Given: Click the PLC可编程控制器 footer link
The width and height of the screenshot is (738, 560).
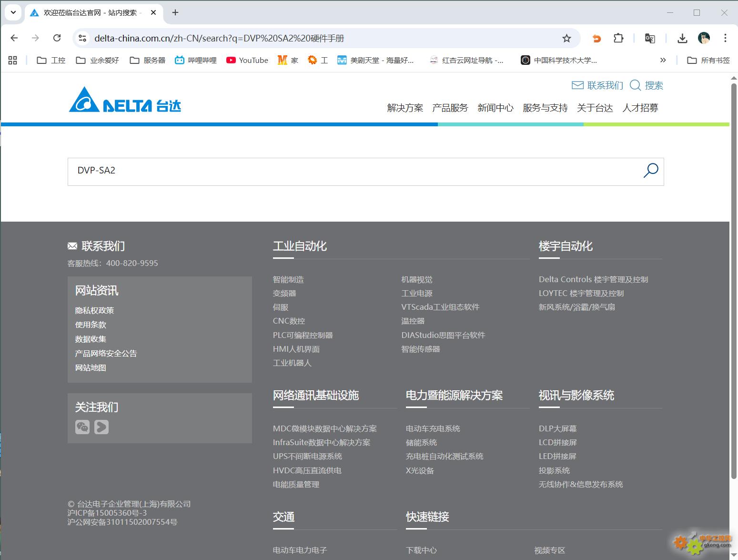Looking at the screenshot, I should pyautogui.click(x=303, y=335).
